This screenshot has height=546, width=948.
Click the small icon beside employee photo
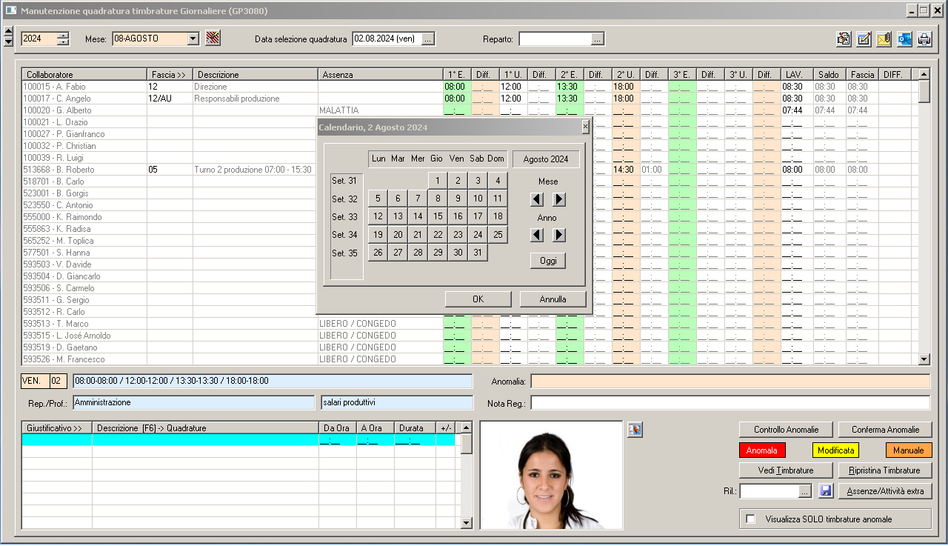[635, 429]
